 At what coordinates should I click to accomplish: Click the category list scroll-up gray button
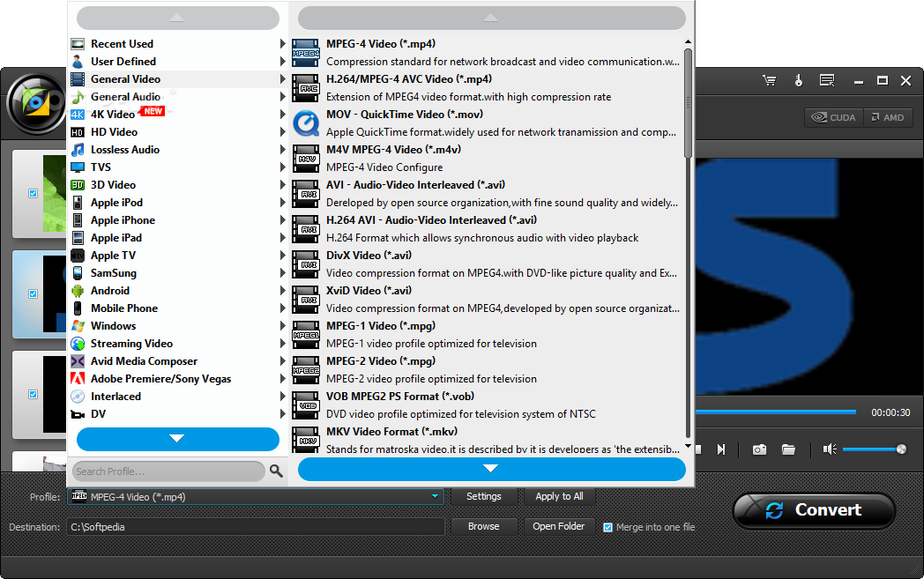coord(177,19)
